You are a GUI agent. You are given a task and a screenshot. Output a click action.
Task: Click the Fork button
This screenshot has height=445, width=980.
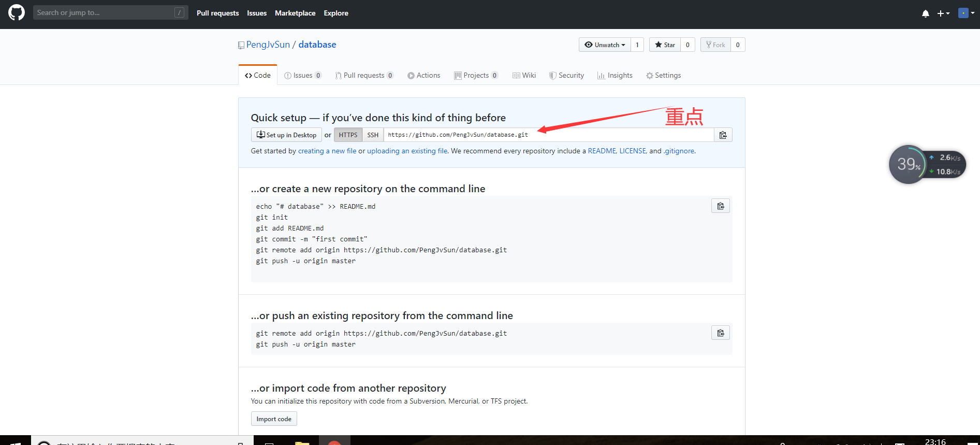(x=715, y=45)
